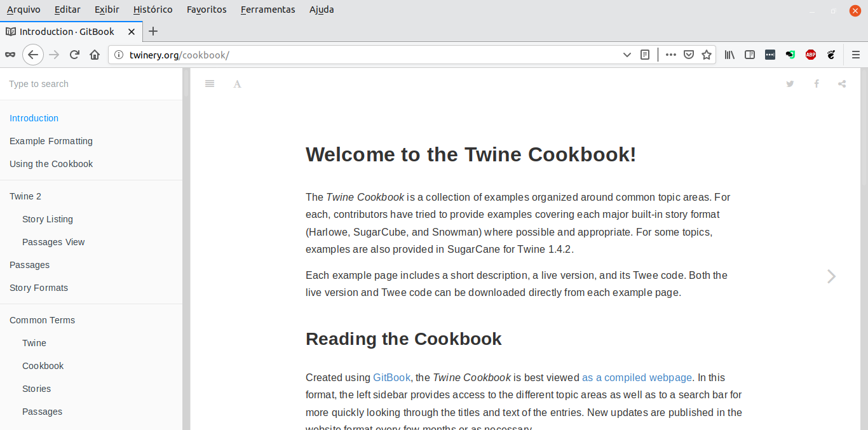Open the Stories entry under Common Terms
868x430 pixels.
click(36, 389)
